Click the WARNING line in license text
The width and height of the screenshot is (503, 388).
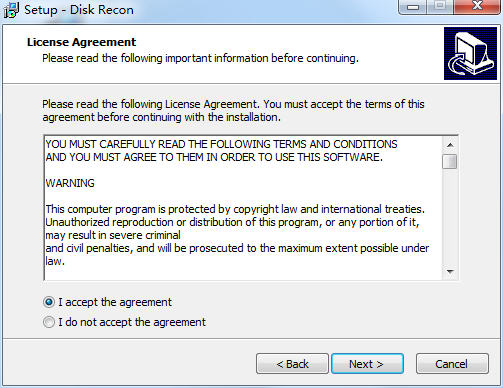pos(70,183)
